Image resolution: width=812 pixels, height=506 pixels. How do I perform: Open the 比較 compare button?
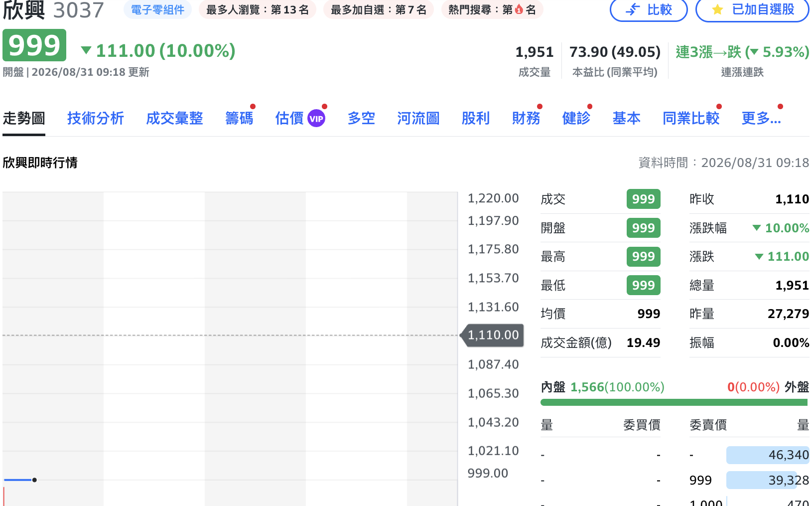click(649, 9)
